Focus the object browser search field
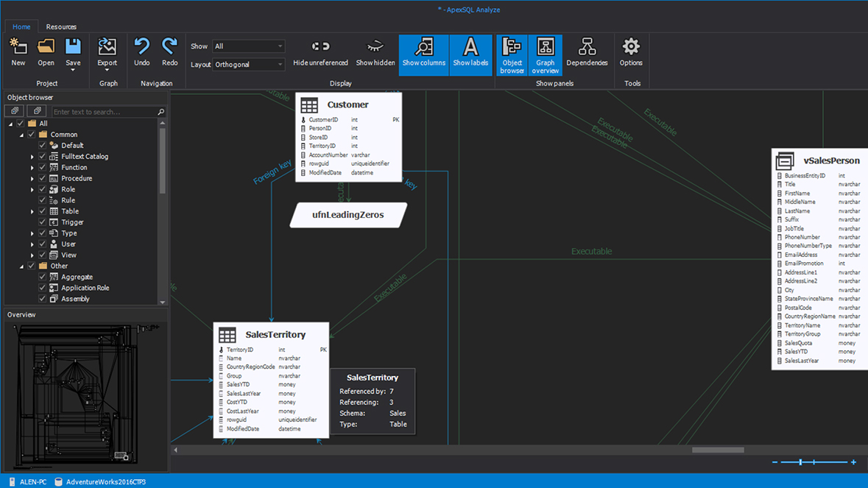Viewport: 868px width, 488px height. 104,112
